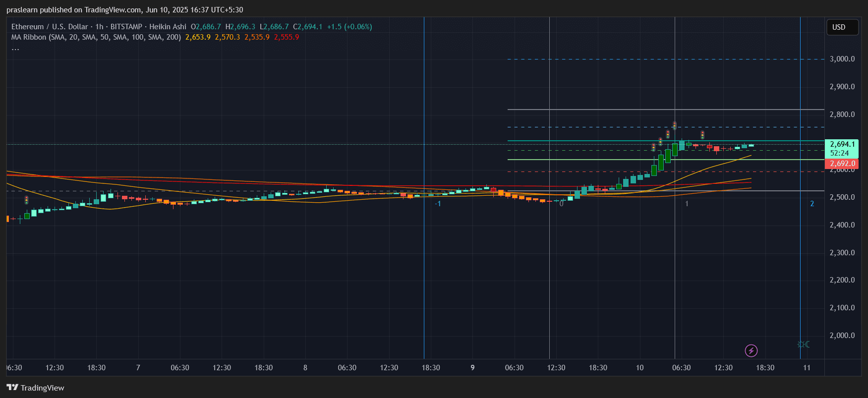The image size is (868, 398).
Task: Click the lowest traffic light marker in rally
Action: coord(653,147)
